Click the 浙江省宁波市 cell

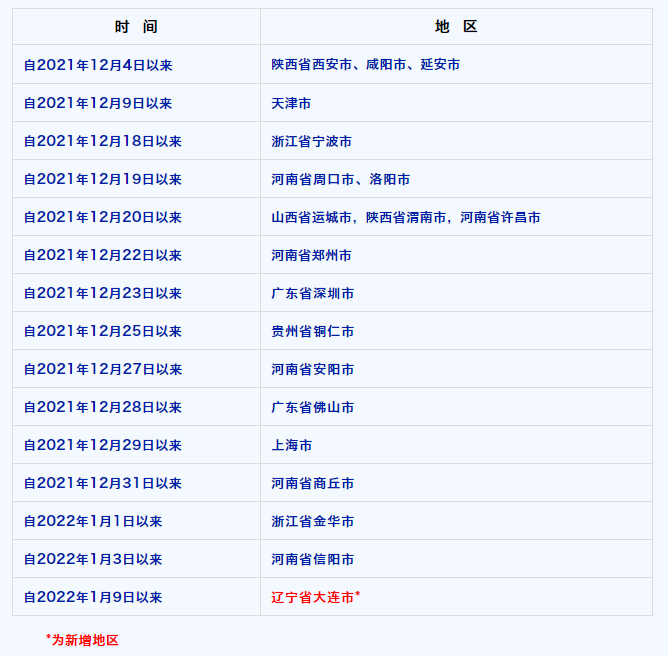tap(456, 141)
